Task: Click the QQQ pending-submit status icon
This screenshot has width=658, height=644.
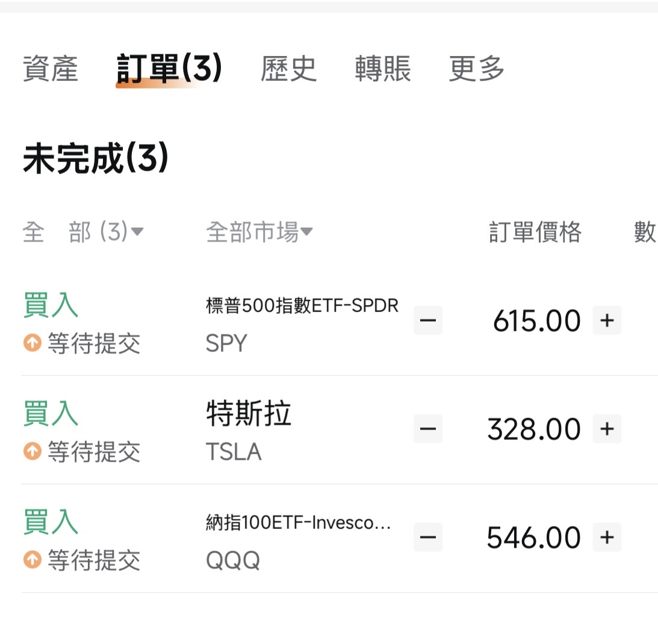Action: click(32, 560)
